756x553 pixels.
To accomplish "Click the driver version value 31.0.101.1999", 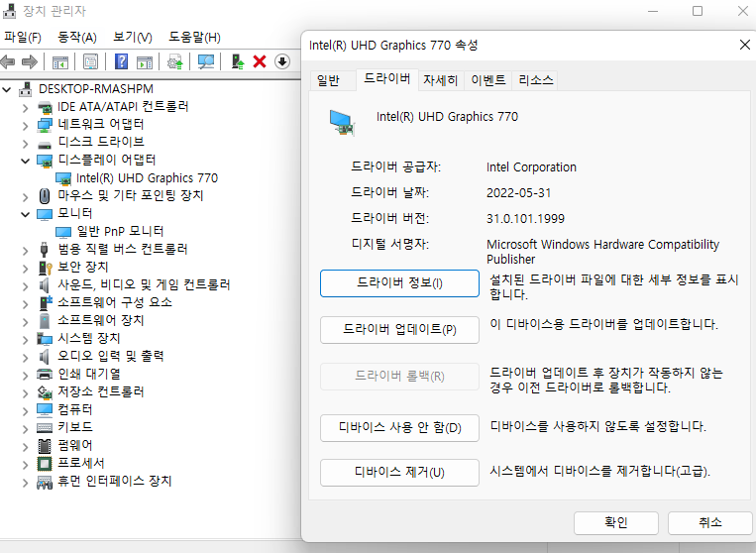I will pyautogui.click(x=525, y=219).
